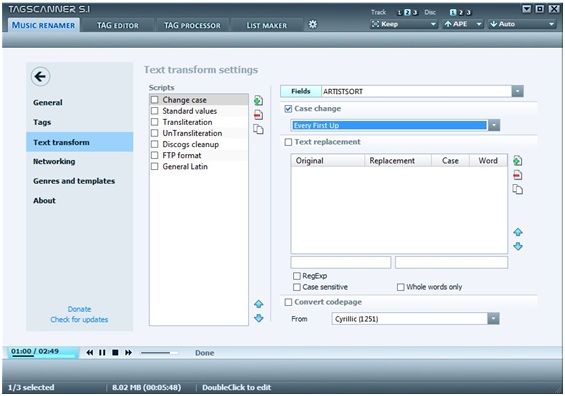
Task: Select the Text transform settings section
Action: click(x=80, y=142)
